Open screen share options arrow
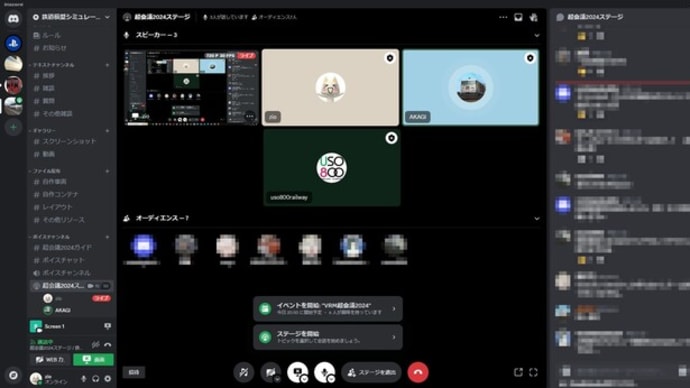The width and height of the screenshot is (690, 388). coord(304,379)
